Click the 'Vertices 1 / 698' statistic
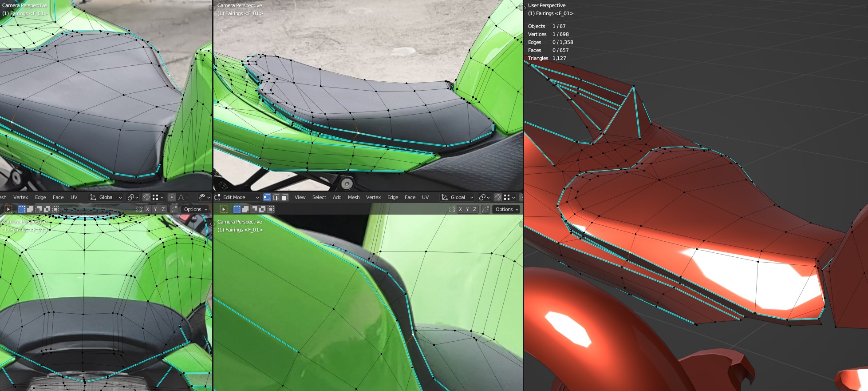The height and width of the screenshot is (391, 868). [x=548, y=34]
